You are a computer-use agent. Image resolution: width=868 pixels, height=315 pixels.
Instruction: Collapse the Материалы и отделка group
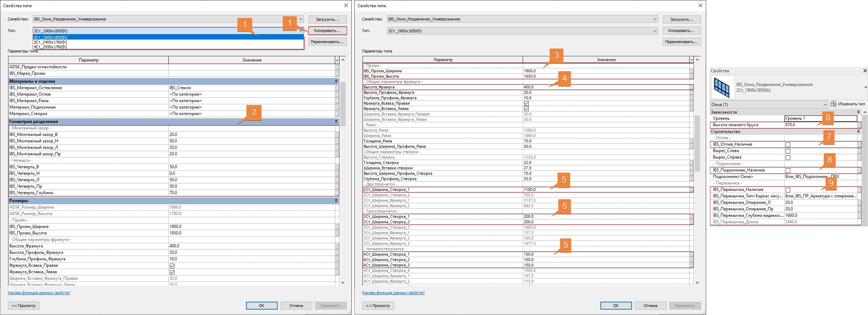point(336,81)
